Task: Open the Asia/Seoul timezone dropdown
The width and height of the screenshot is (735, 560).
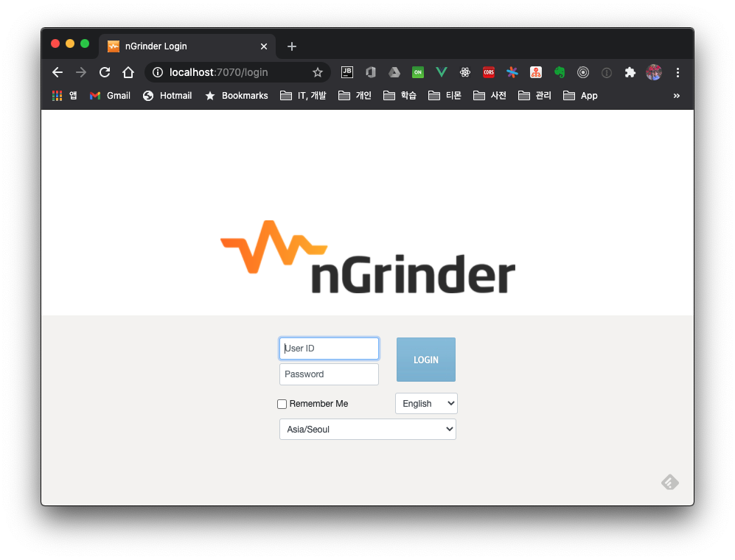Action: pos(367,429)
